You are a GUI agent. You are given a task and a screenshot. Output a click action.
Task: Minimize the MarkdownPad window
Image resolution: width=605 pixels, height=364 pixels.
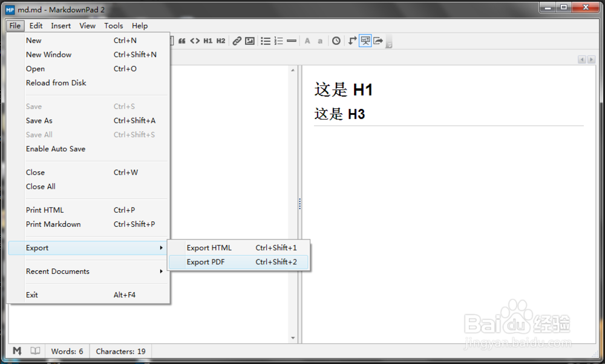point(548,7)
